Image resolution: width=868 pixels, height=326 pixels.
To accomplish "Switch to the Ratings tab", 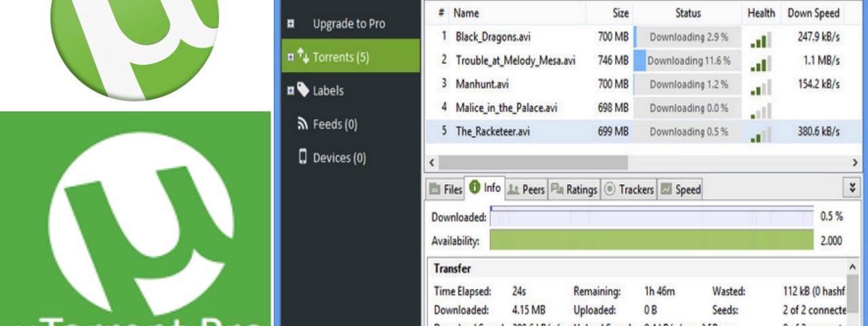I will click(x=574, y=189).
